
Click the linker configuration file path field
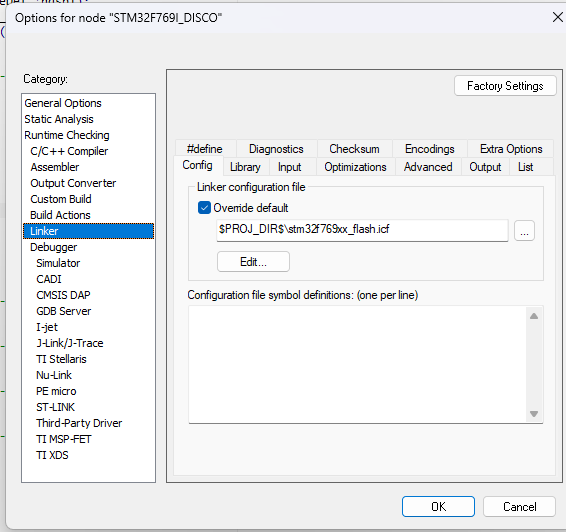(x=362, y=230)
